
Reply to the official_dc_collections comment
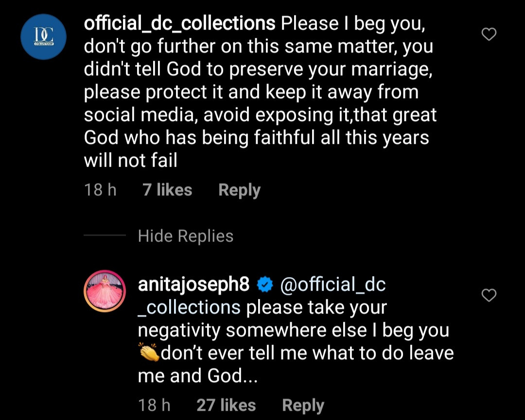[x=239, y=190]
